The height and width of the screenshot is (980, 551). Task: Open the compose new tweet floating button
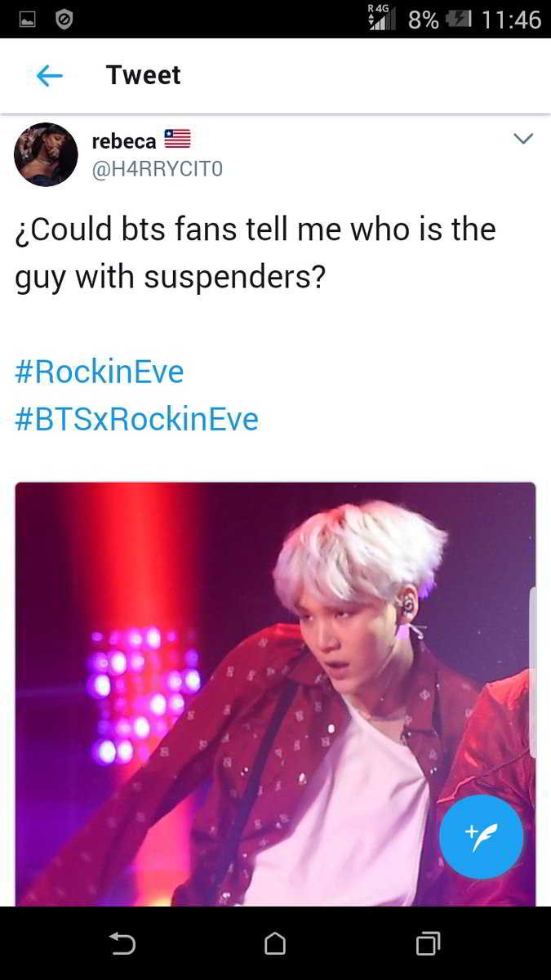(481, 836)
